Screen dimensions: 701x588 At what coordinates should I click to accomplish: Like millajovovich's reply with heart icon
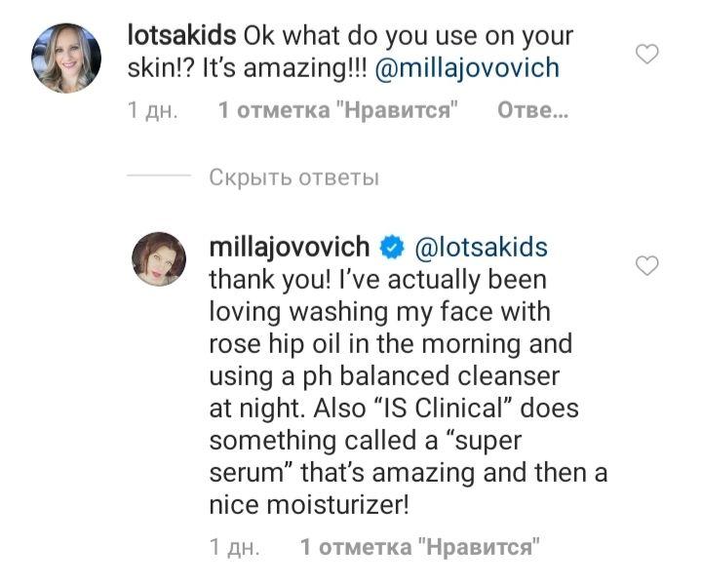pyautogui.click(x=647, y=265)
